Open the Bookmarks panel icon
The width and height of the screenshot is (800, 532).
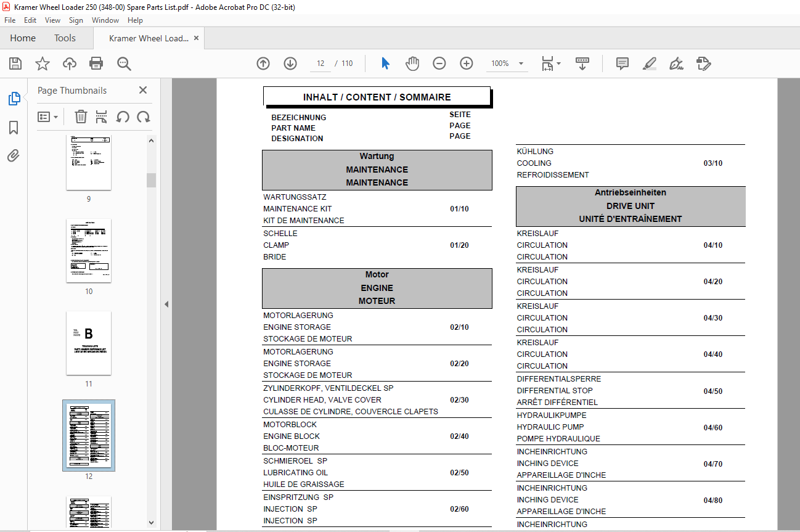tap(14, 128)
